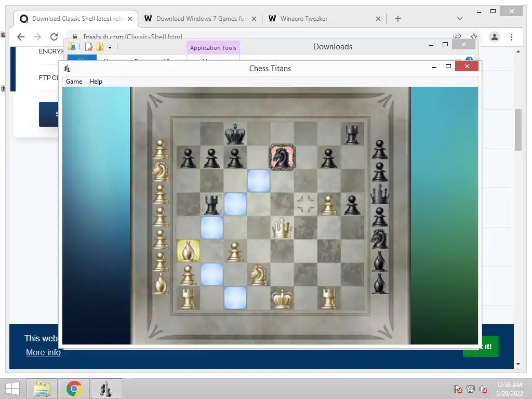
Task: Click the taskbar clock showing 12:56 AM
Action: [509, 389]
